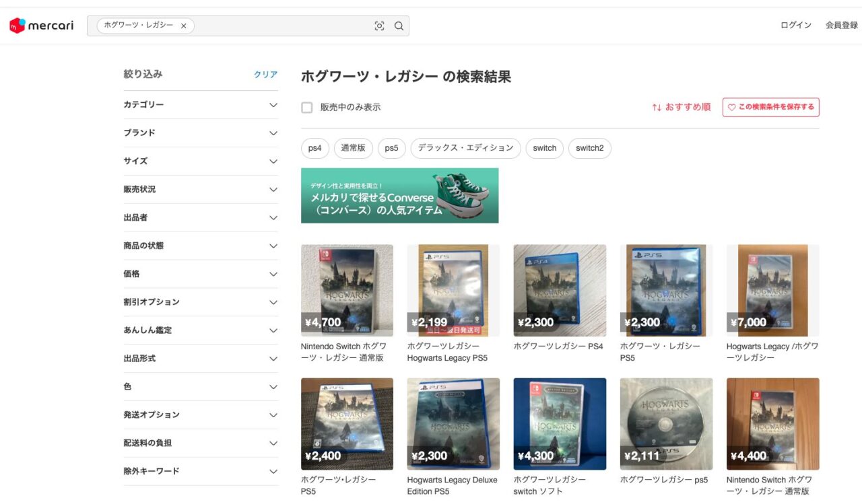The width and height of the screenshot is (862, 504).
Task: Select the ps4 keyword chip
Action: 314,148
